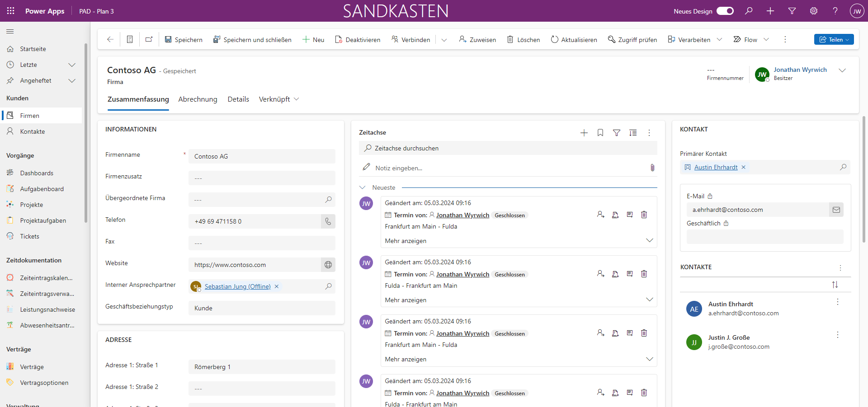Screen dimensions: 868x407
Task: Click the attachment paperclip in the note field
Action: coord(652,168)
